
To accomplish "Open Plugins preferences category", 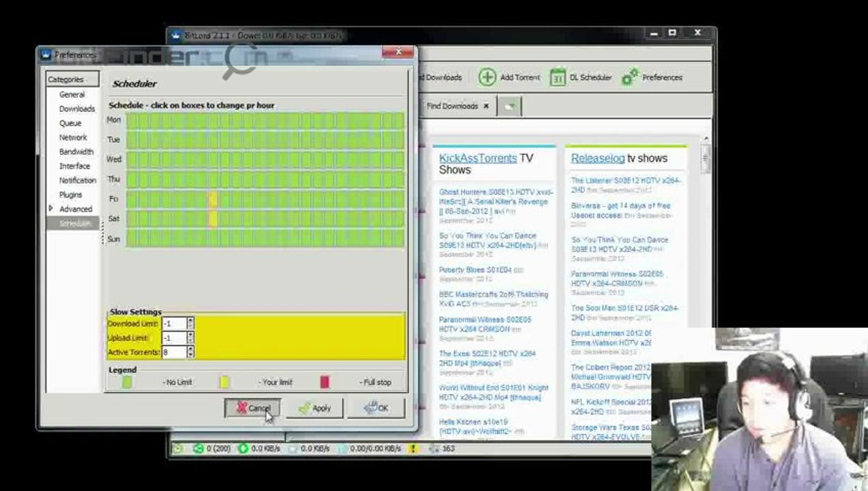I will click(x=70, y=195).
